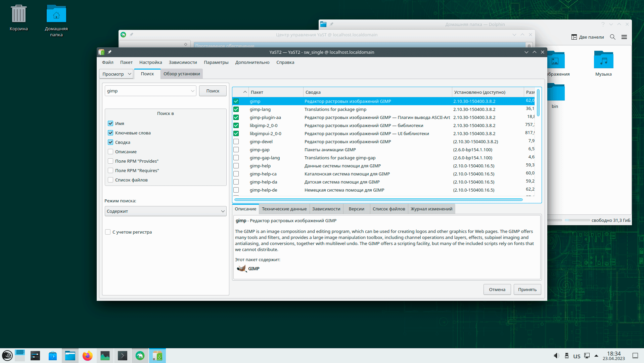644x363 pixels.
Task: Open the 'Содержит' search mode dropdown
Action: click(x=166, y=211)
